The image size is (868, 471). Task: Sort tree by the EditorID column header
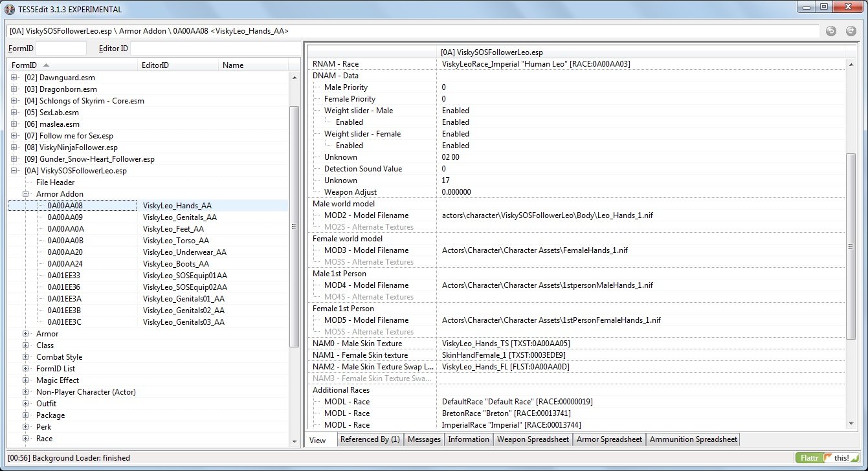(x=177, y=65)
